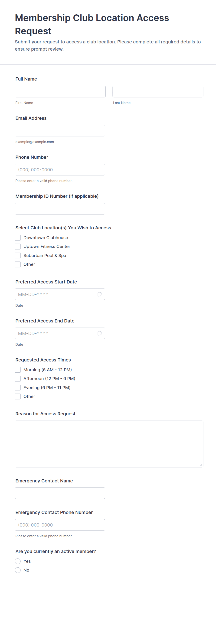Focus the Emergency Contact Name field
216x644 pixels.
(x=60, y=493)
